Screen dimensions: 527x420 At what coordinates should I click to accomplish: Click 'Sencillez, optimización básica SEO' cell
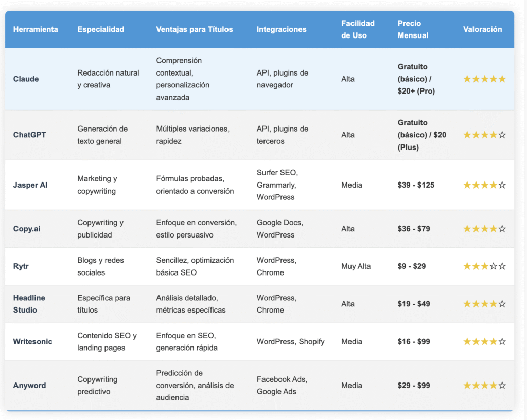195,266
